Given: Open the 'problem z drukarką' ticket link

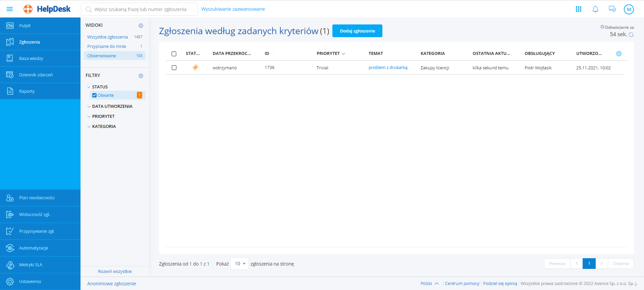Looking at the screenshot, I should tap(388, 68).
